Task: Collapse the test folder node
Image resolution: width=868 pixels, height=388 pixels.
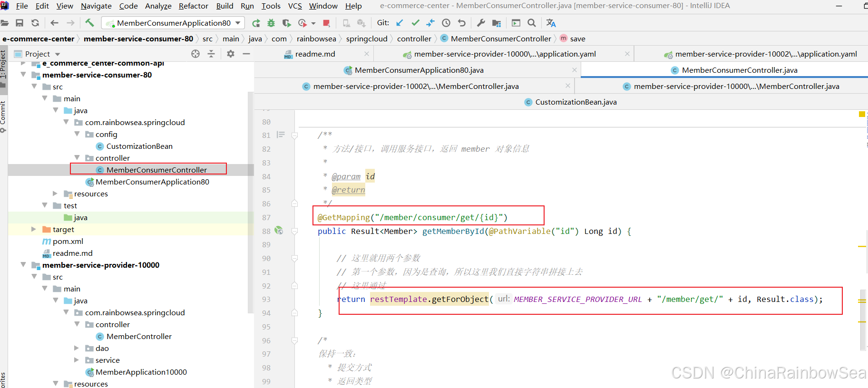Action: pos(45,205)
